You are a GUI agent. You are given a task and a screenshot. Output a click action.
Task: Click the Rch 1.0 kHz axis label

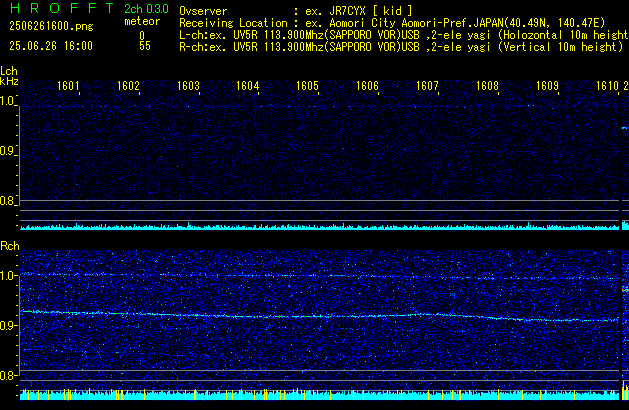tap(8, 276)
